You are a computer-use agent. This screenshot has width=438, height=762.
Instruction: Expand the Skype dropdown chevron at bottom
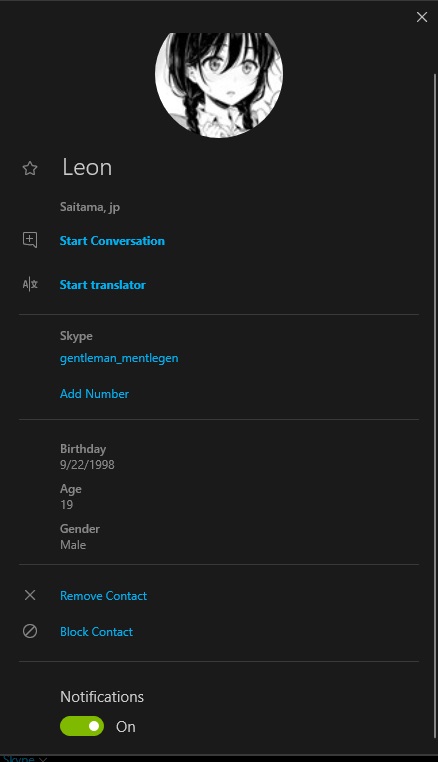pyautogui.click(x=43, y=759)
